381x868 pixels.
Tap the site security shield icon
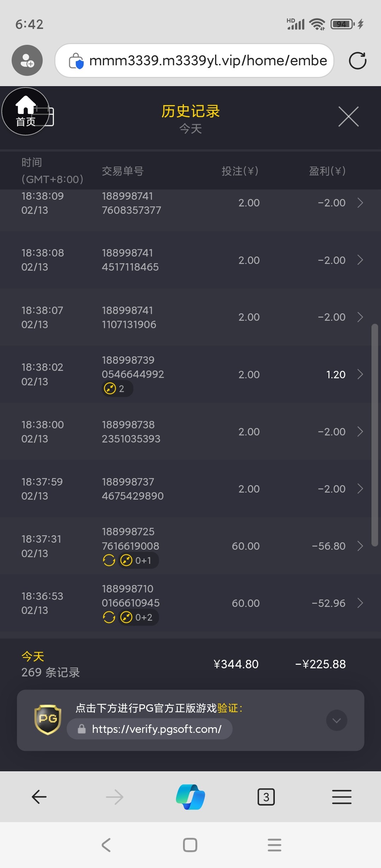[76, 61]
